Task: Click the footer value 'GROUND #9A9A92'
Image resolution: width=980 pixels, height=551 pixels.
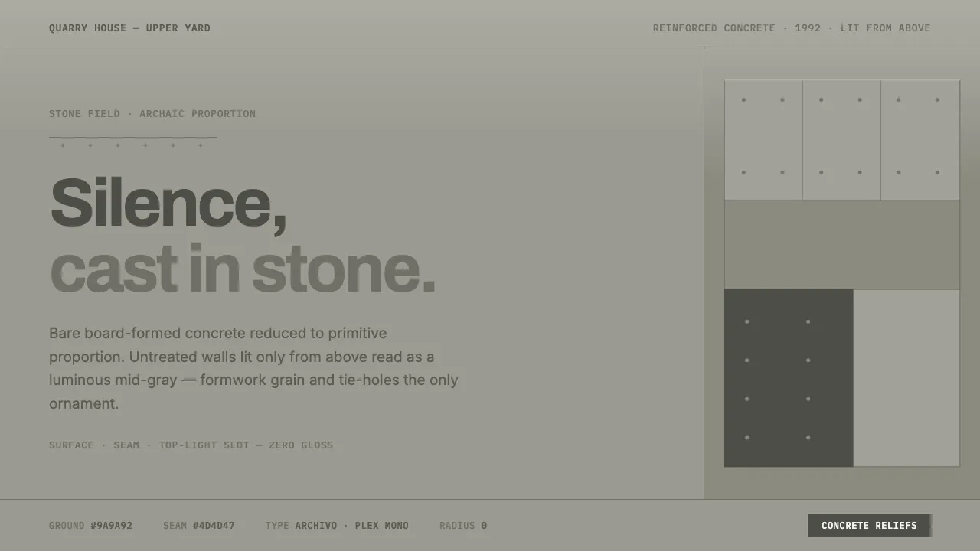Action: pyautogui.click(x=90, y=526)
